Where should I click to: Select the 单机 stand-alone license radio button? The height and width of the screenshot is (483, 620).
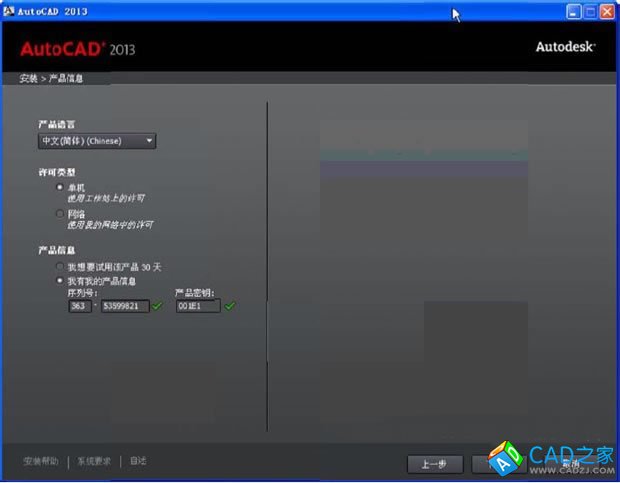(60, 187)
